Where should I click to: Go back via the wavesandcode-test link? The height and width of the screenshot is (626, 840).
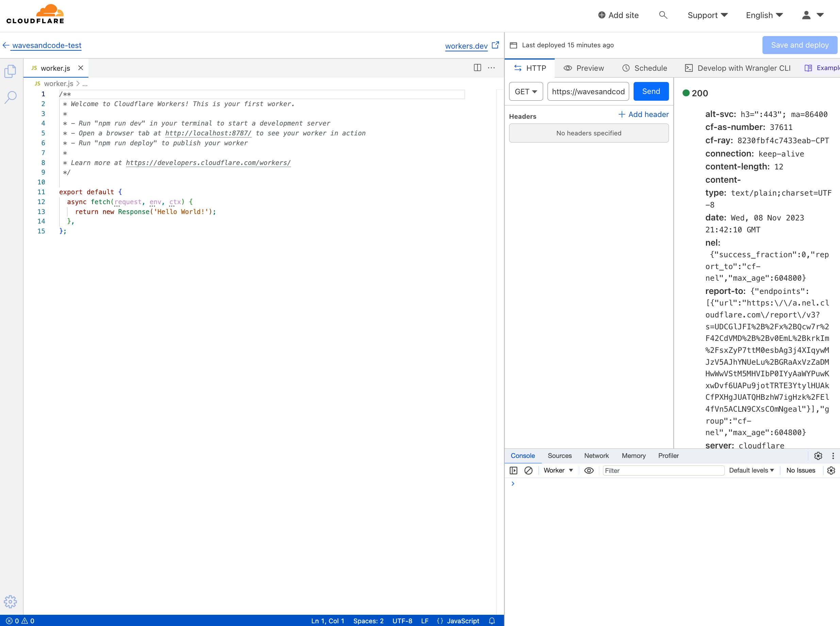click(46, 45)
